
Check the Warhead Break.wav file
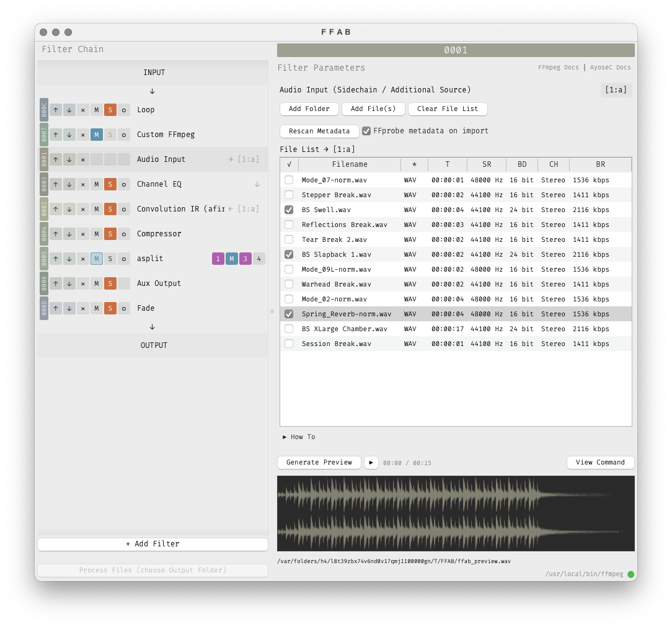(x=289, y=284)
